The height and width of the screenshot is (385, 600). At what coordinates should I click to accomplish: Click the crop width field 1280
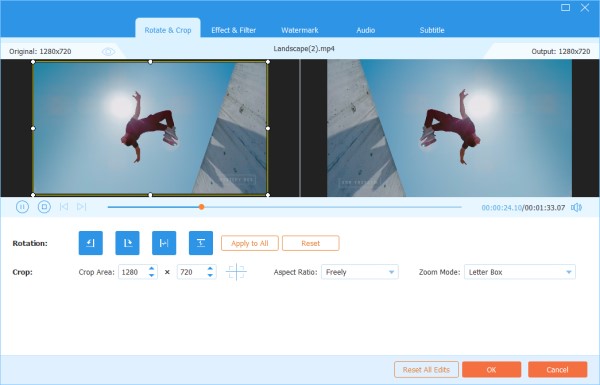pos(132,272)
